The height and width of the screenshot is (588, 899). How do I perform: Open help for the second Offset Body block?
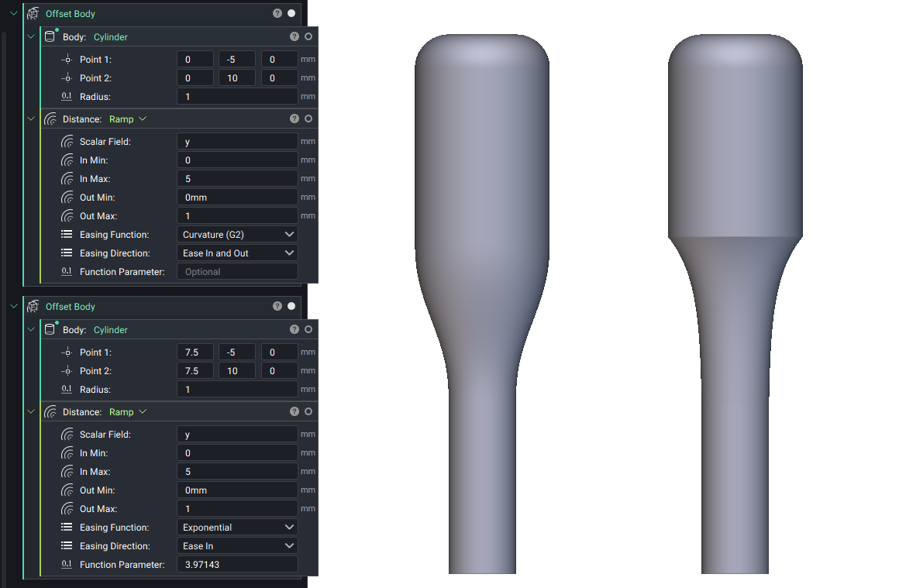[x=277, y=306]
